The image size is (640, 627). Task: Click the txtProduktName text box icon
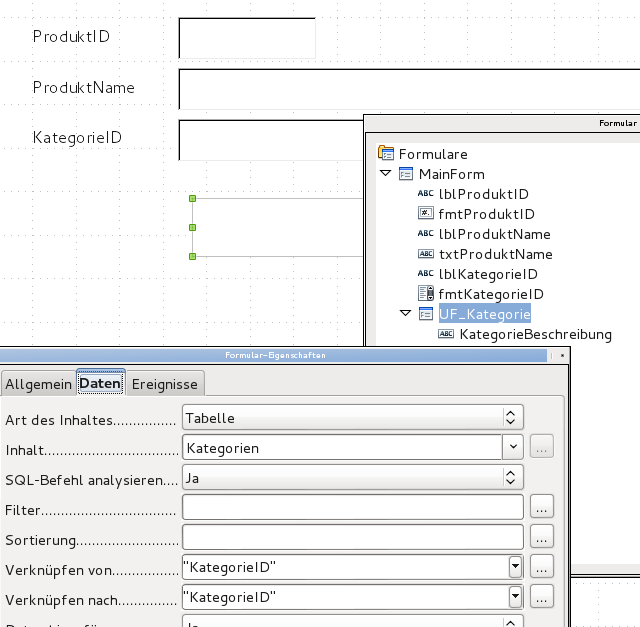click(426, 254)
